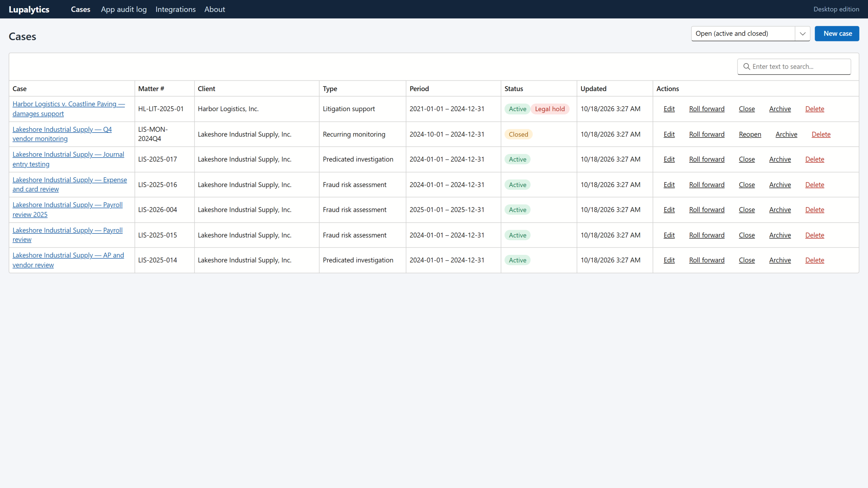Switch to Integrations page
This screenshot has height=488, width=868.
175,9
